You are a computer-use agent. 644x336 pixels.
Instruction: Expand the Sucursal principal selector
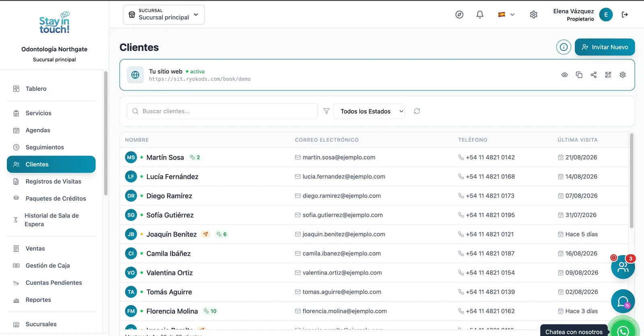(164, 15)
